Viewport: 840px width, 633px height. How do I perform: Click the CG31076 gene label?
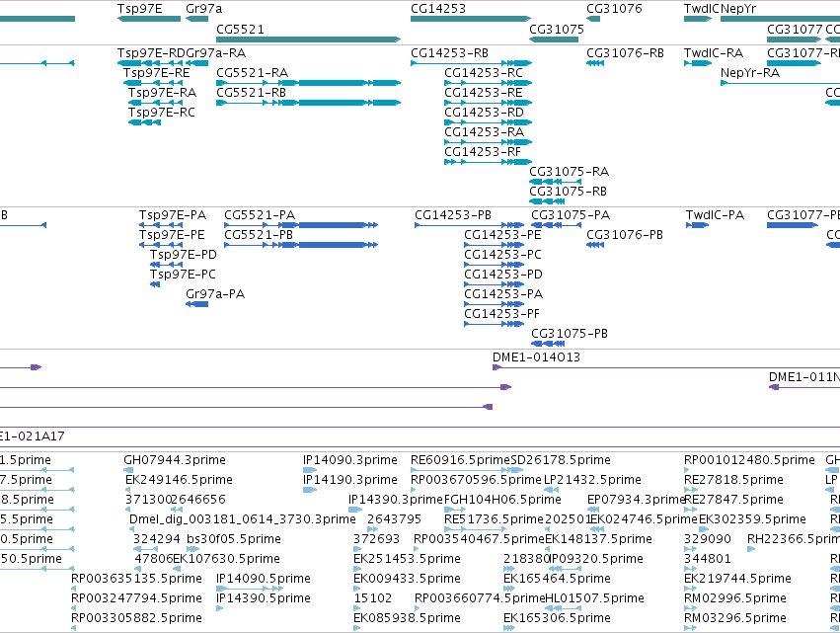pyautogui.click(x=614, y=9)
